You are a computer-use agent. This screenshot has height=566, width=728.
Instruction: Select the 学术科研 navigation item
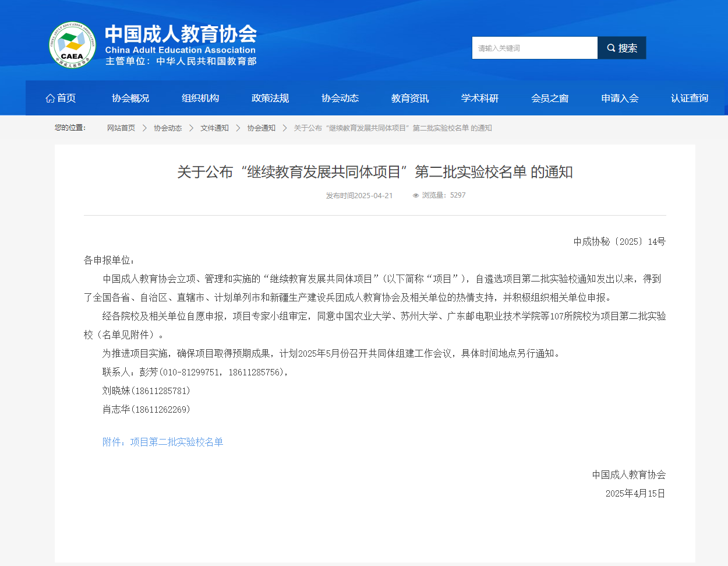click(x=480, y=98)
